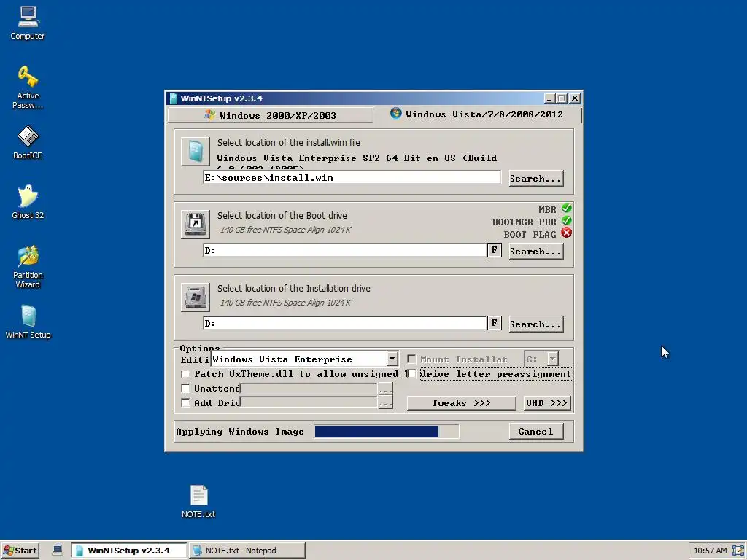Screen dimensions: 747x560
Task: Switch to Windows 2000/XP/2003 tab
Action: [270, 115]
